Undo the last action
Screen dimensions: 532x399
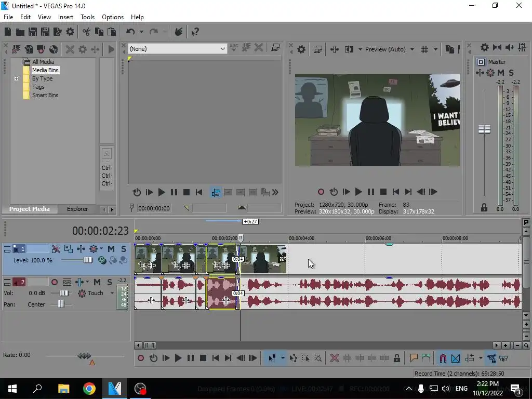coord(130,32)
